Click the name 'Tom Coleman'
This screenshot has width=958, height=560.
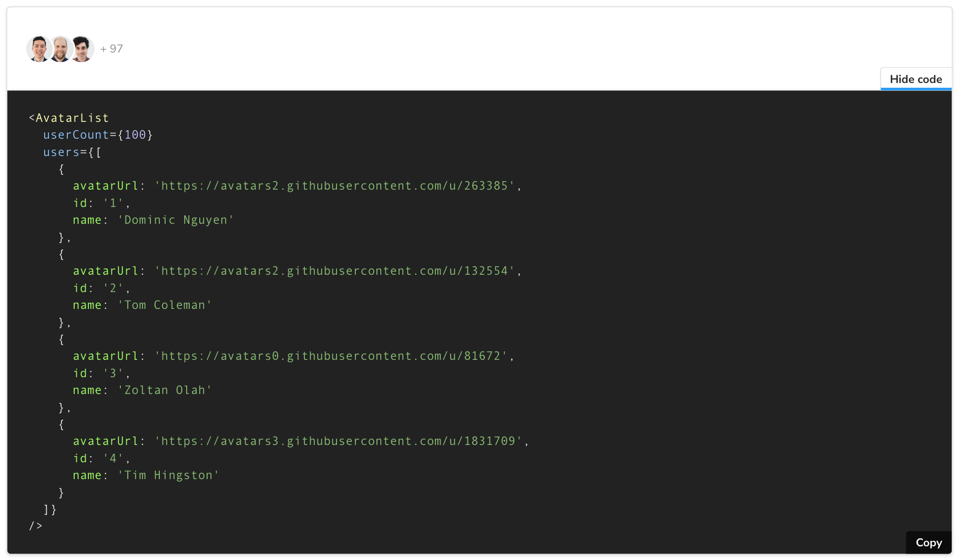point(165,305)
